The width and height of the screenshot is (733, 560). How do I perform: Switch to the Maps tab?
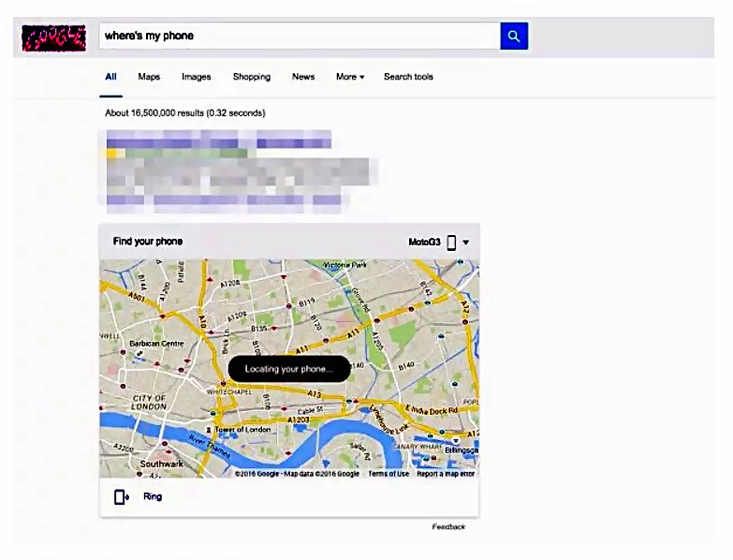coord(149,77)
